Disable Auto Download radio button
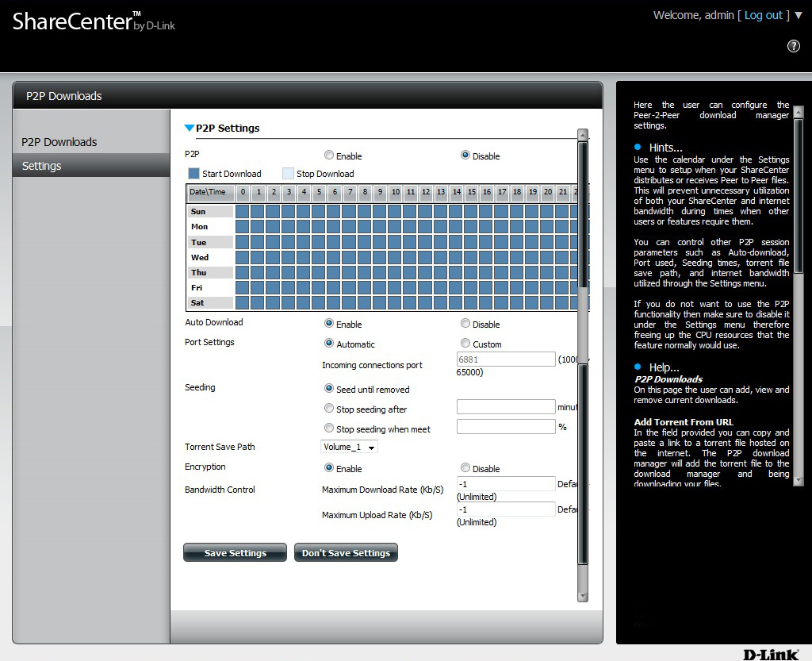This screenshot has height=661, width=812. click(x=465, y=323)
